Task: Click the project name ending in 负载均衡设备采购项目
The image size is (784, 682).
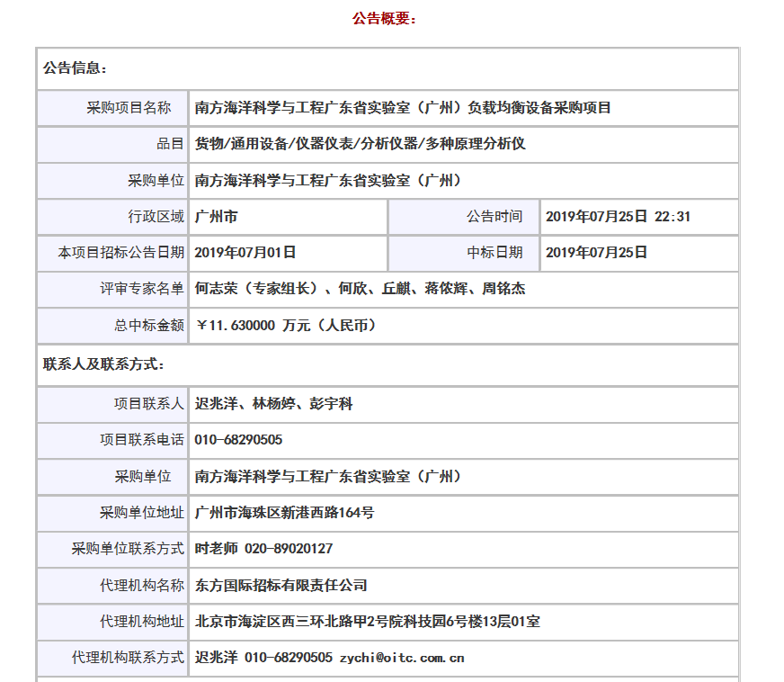Action: [x=403, y=108]
